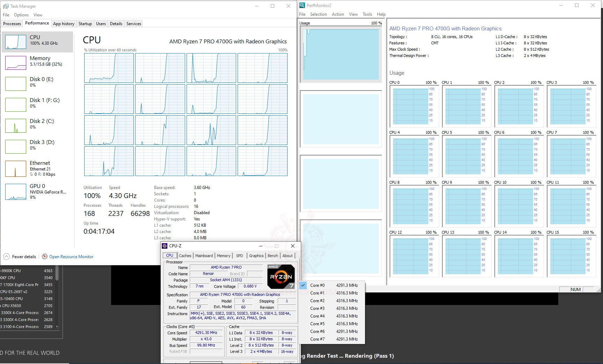
Task: Select the CPU item in Task Manager sidebar
Action: (x=37, y=42)
